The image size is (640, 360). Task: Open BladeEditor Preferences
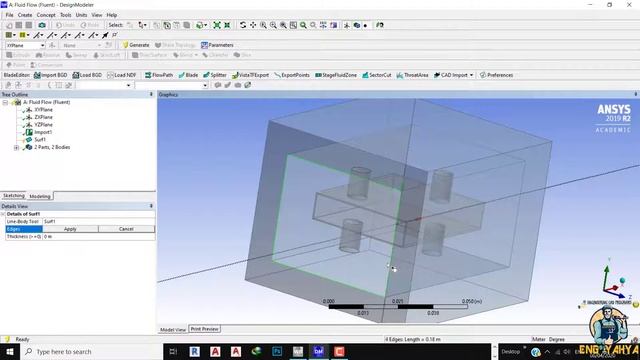[x=496, y=75]
